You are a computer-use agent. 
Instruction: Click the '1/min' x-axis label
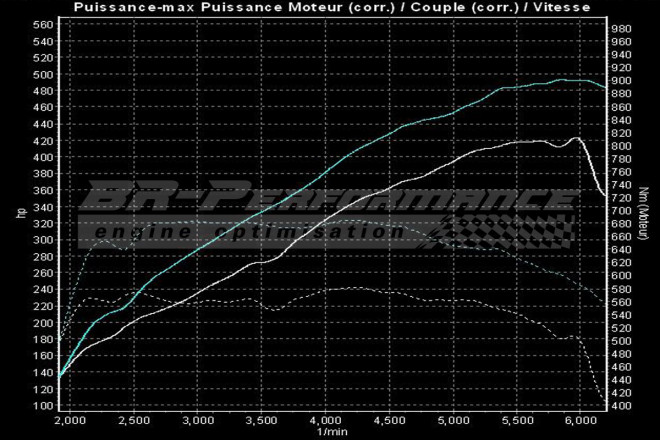coord(332,432)
